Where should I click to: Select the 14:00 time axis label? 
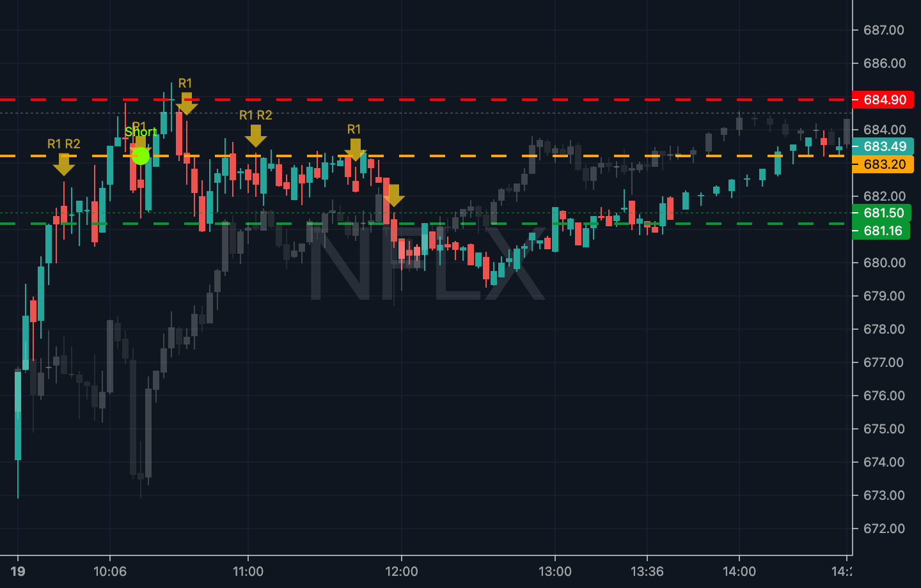739,571
